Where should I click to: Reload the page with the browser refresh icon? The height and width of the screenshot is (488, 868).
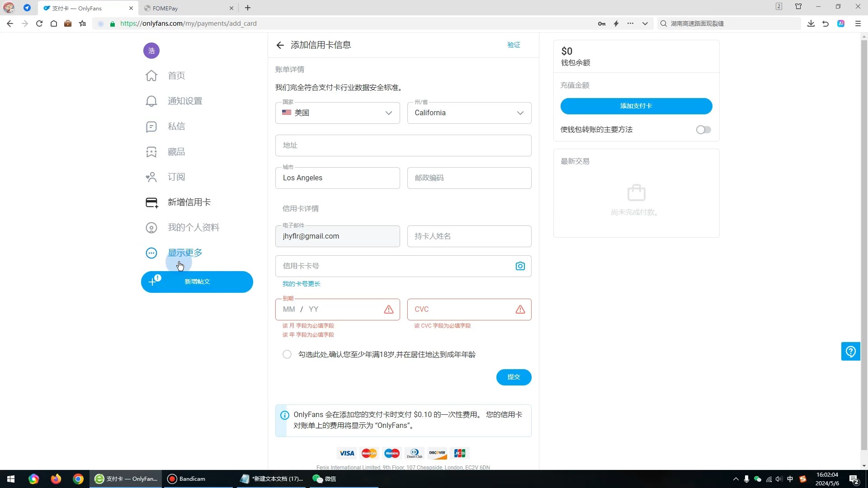coord(39,23)
